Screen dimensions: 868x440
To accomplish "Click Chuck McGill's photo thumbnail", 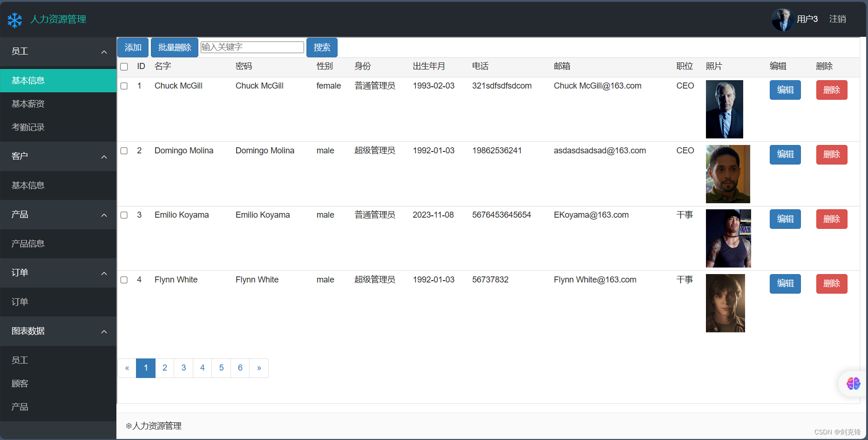I will 724,109.
